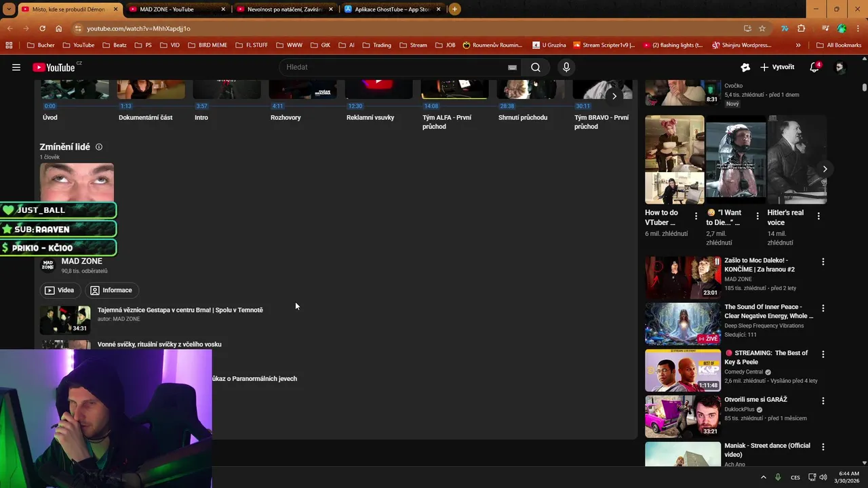Click the Informace button under MAD ZONE

pos(111,290)
